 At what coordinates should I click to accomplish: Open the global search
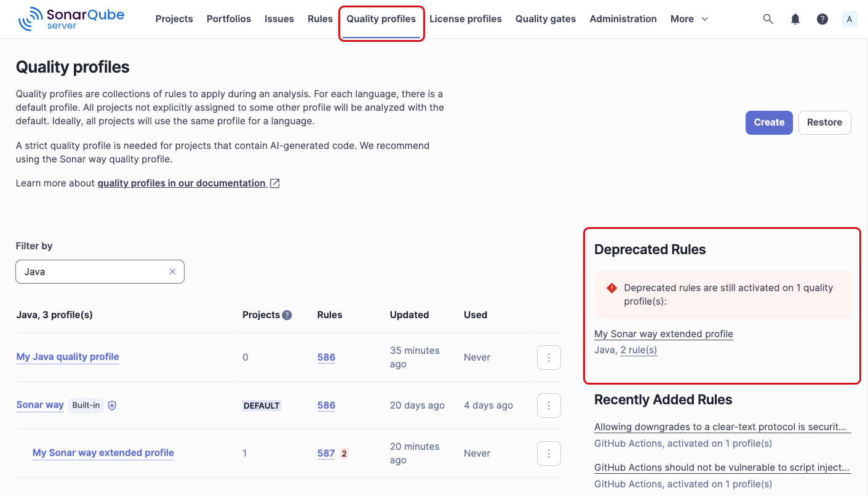[x=768, y=18]
